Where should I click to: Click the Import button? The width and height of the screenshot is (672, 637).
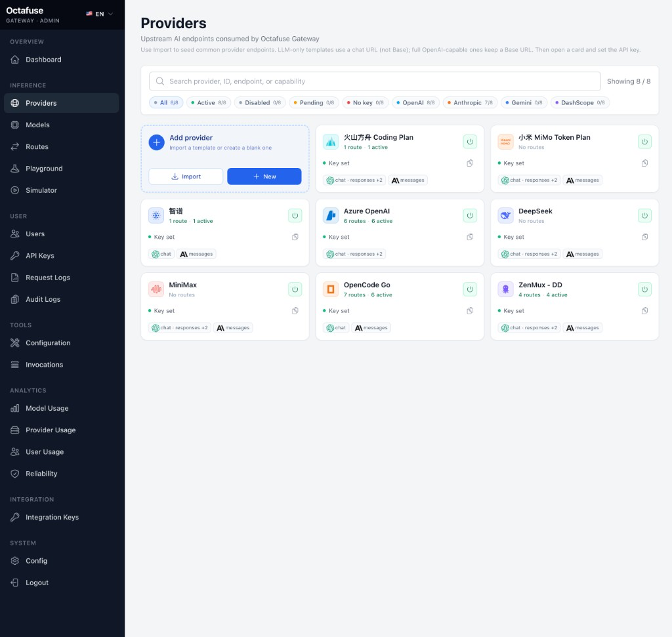(x=186, y=176)
